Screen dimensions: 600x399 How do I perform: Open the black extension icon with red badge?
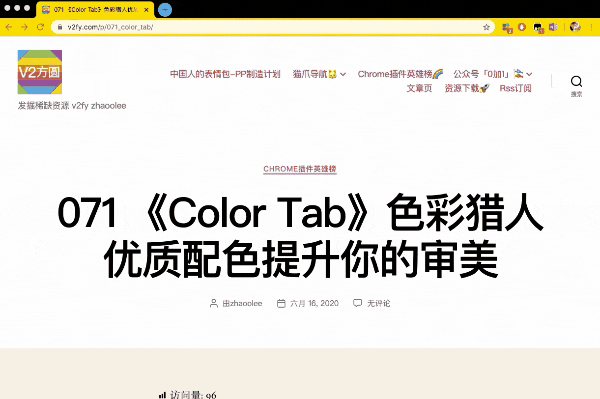pos(538,28)
